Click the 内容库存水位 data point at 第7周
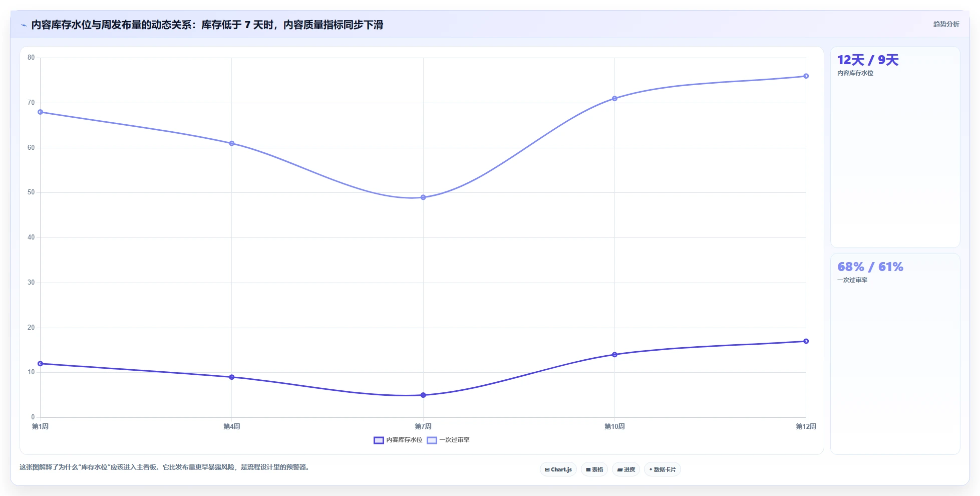The height and width of the screenshot is (496, 980). [423, 395]
